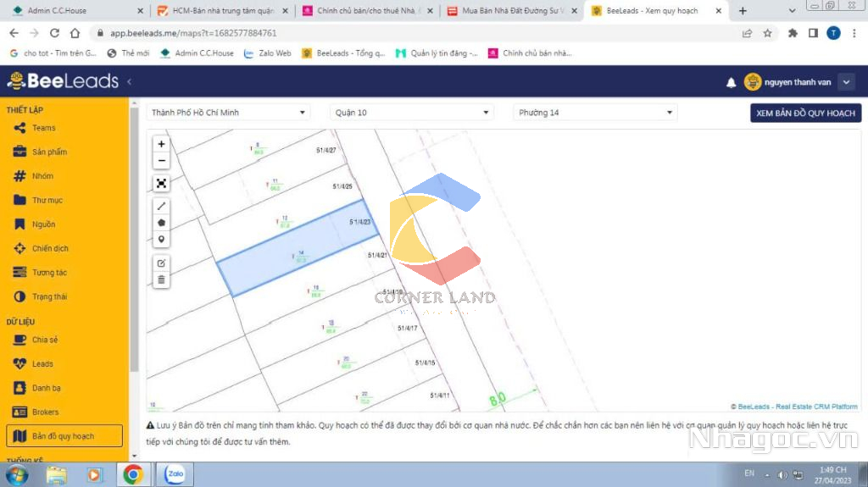Toggle fullscreen map view

pos(162,183)
